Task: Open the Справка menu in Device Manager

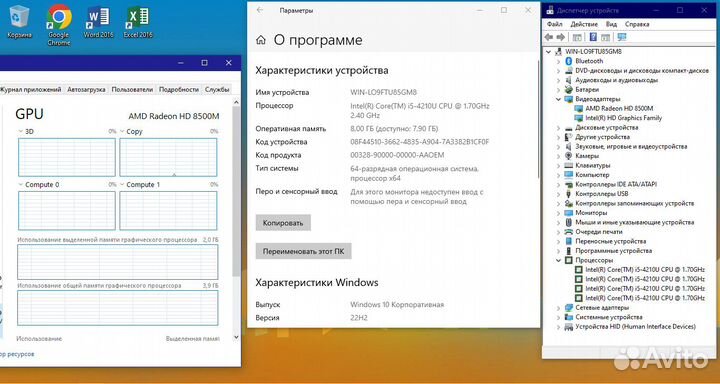Action: coord(637,24)
